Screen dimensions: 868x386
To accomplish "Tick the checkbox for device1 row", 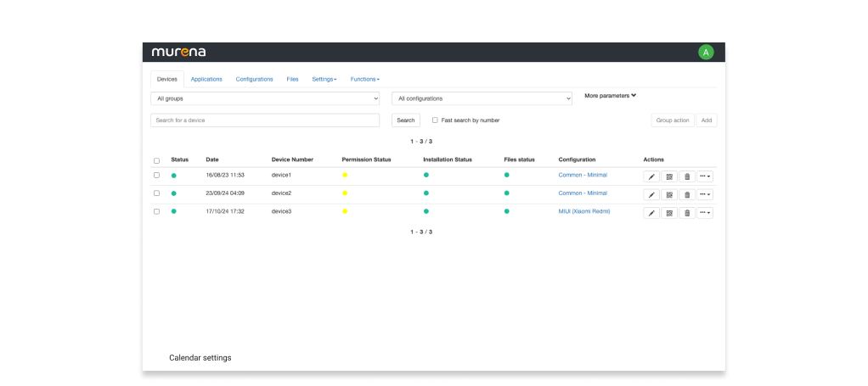I will pyautogui.click(x=156, y=175).
